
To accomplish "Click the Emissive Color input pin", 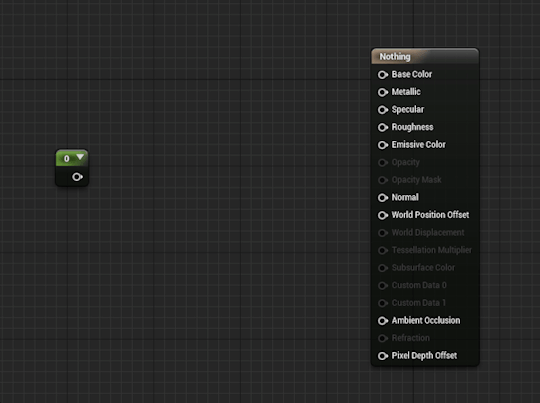I will (383, 145).
